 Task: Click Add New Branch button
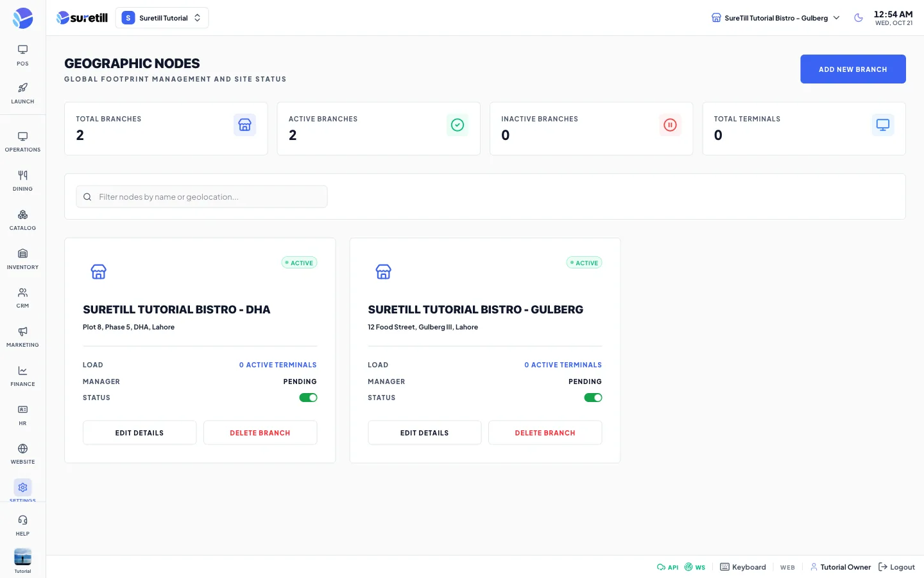(853, 69)
